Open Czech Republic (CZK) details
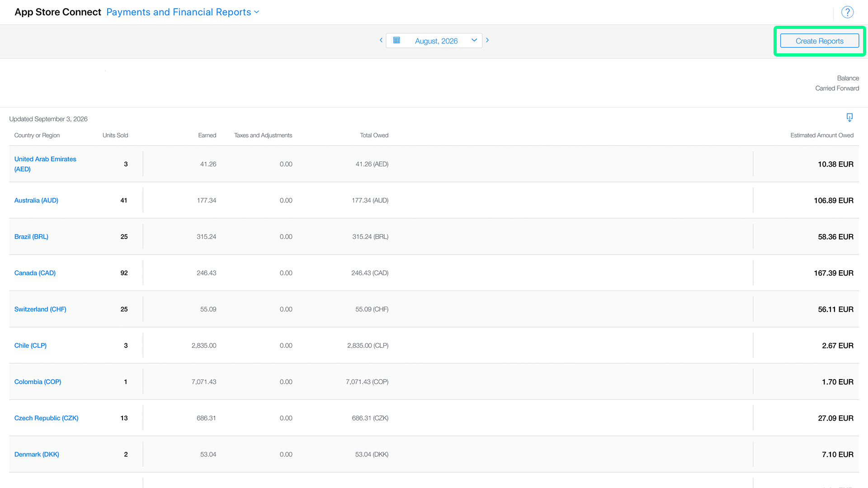 point(46,418)
